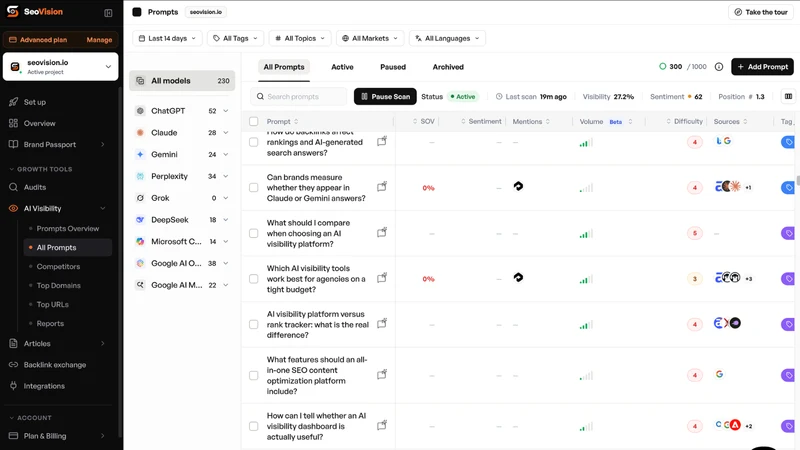Check the all-in-one SEO content optimization prompt

point(254,375)
